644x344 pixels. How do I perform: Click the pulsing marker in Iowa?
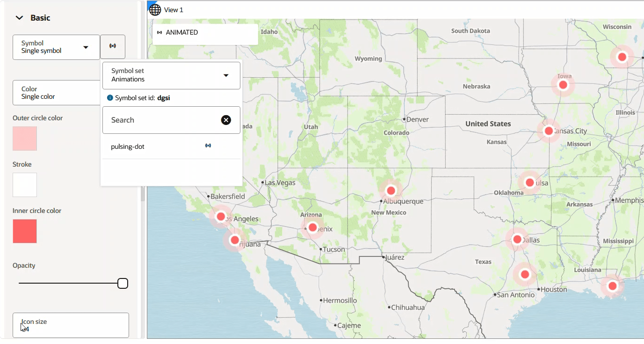coord(563,85)
